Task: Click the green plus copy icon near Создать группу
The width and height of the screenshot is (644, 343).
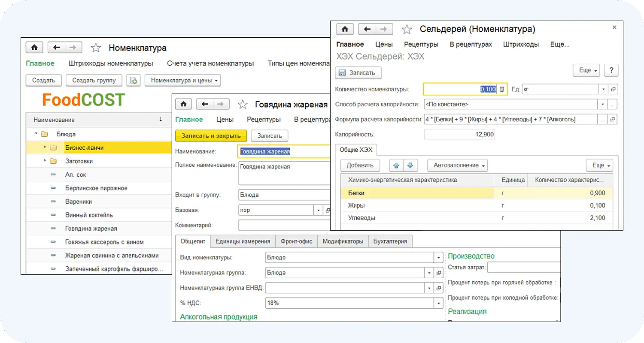Action: coord(134,80)
